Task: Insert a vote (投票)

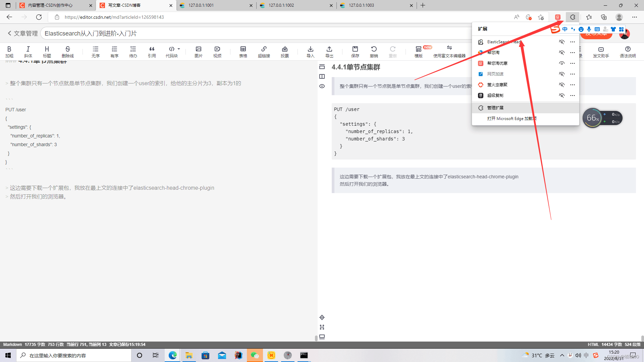Action: click(x=285, y=52)
